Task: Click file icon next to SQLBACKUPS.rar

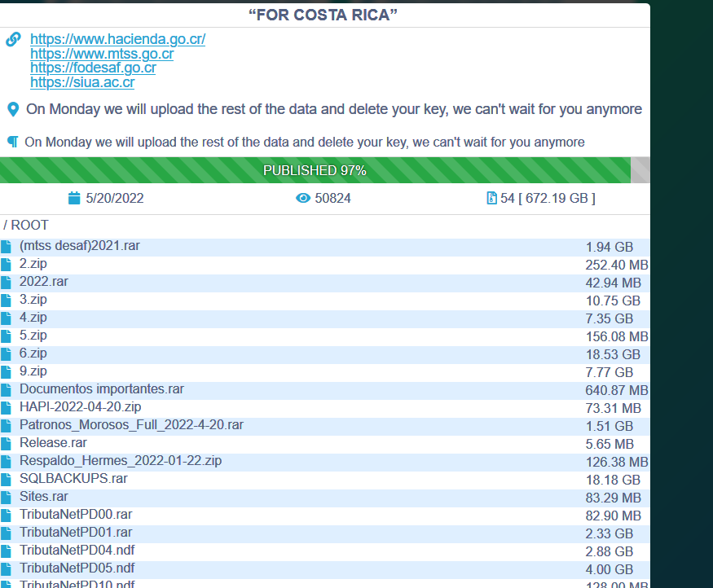Action: click(6, 480)
